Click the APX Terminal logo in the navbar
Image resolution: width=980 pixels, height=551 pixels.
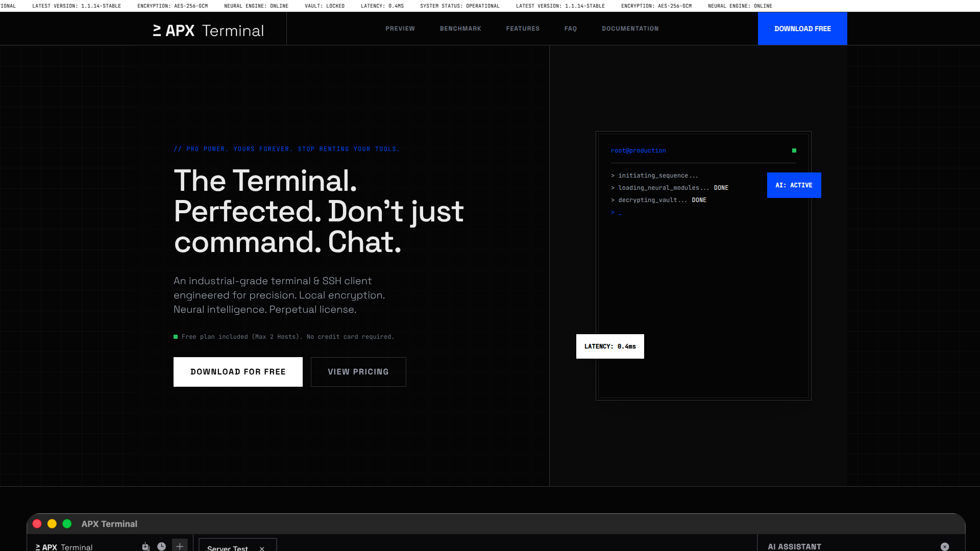coord(207,30)
